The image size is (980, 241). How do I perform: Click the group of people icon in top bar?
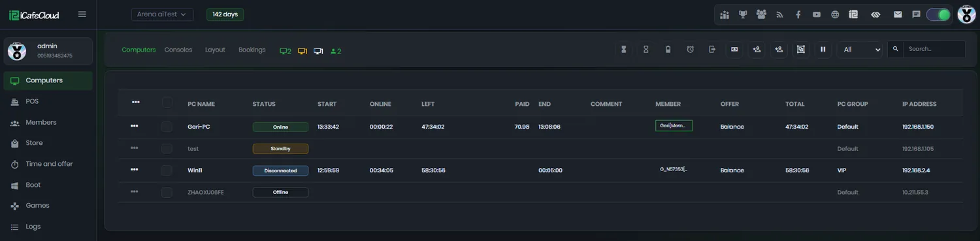click(761, 14)
